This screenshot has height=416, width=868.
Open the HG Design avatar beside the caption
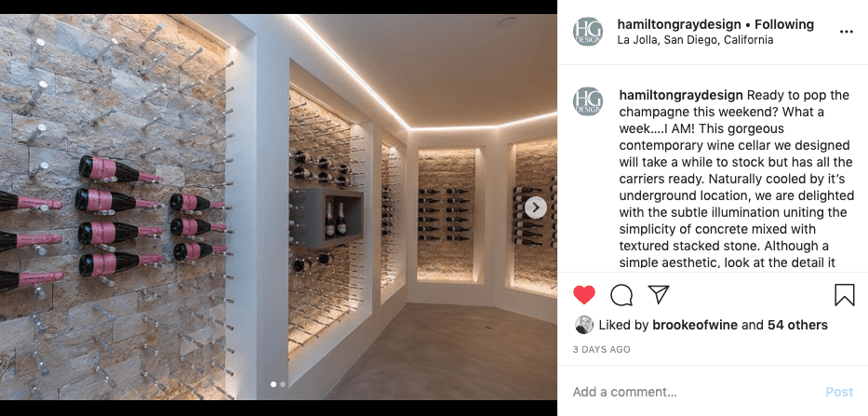[x=587, y=101]
